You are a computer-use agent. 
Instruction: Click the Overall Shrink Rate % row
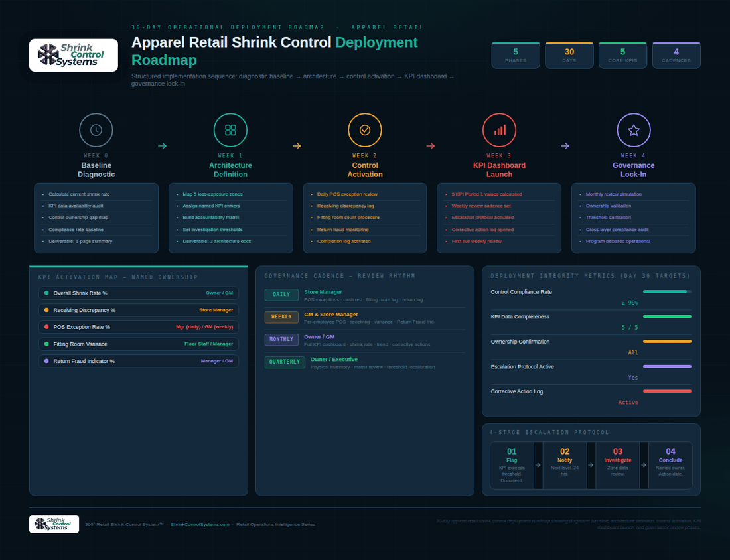click(x=138, y=293)
